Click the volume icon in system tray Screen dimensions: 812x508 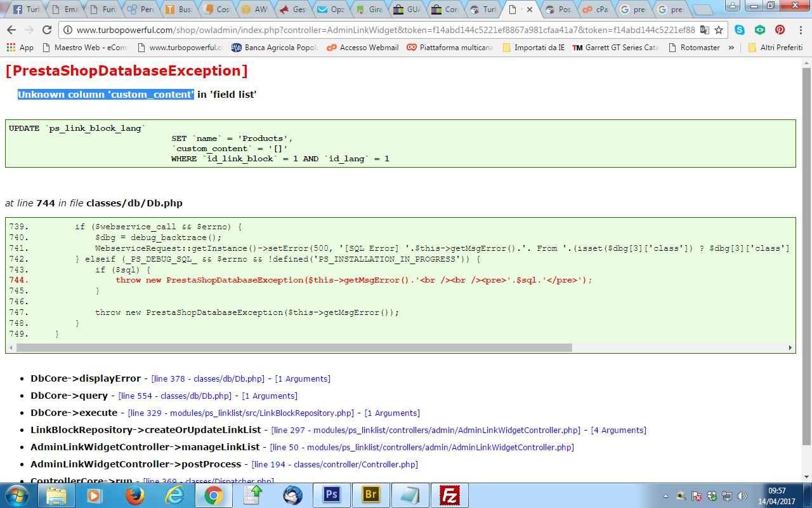click(x=742, y=495)
